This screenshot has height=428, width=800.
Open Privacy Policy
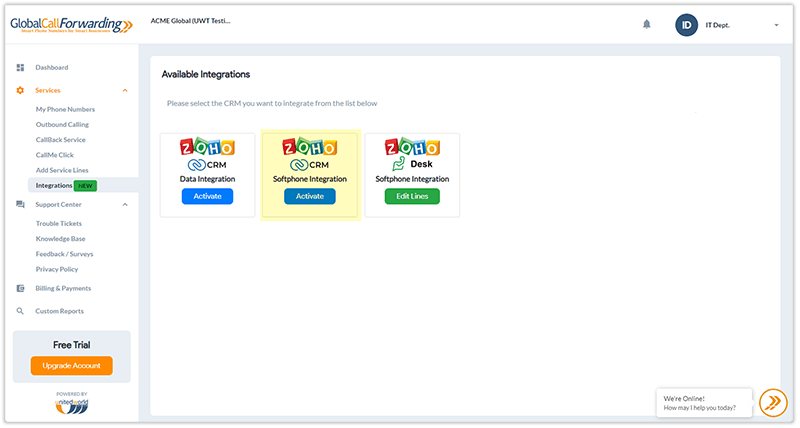57,269
